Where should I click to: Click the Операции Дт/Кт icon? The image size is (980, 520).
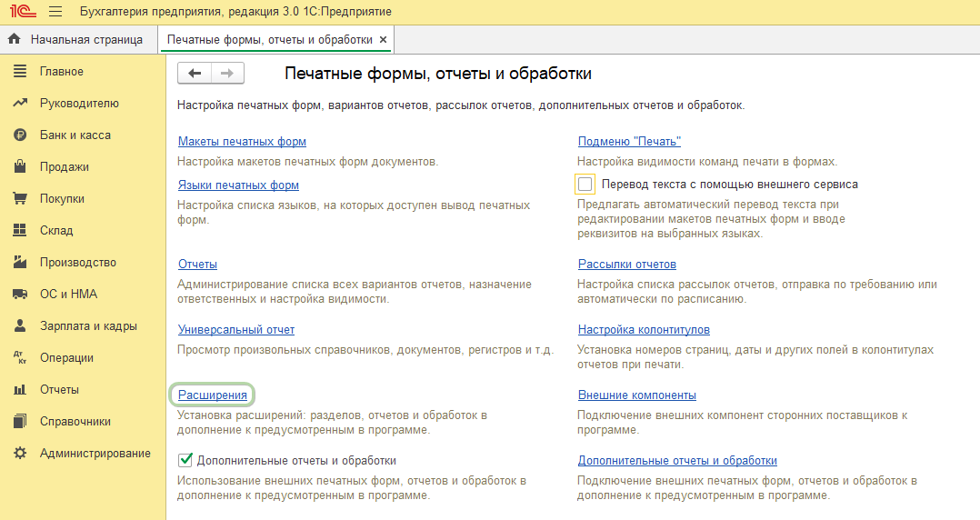[x=20, y=357]
